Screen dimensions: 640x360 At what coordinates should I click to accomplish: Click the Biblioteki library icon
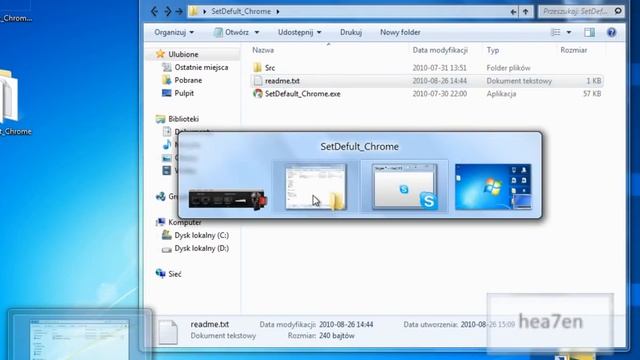[x=160, y=119]
